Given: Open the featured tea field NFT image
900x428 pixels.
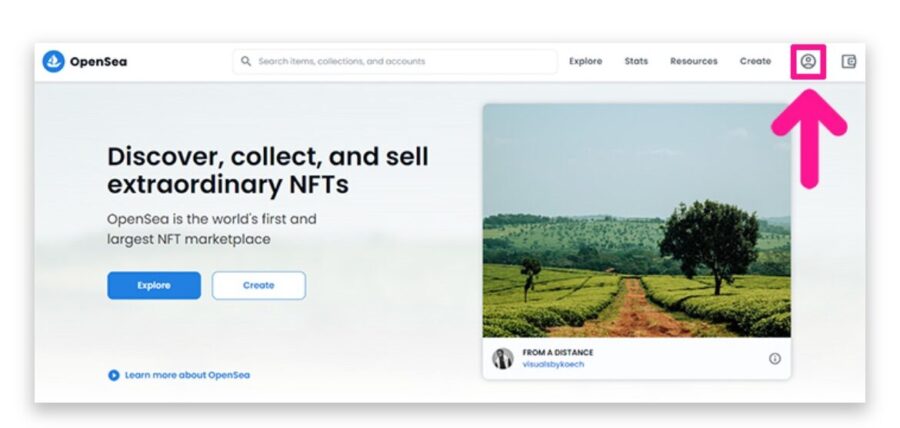Looking at the screenshot, I should [x=636, y=220].
